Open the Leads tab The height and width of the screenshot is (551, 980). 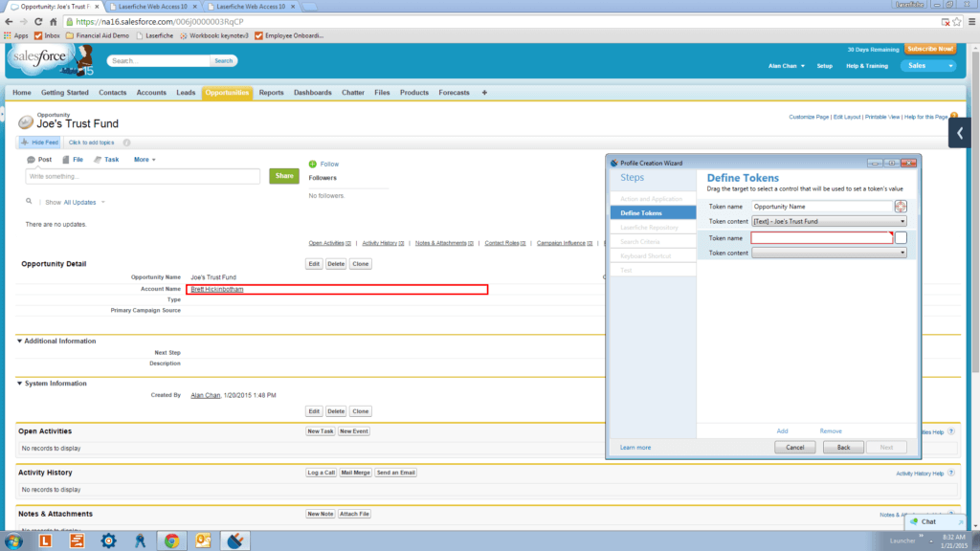186,93
